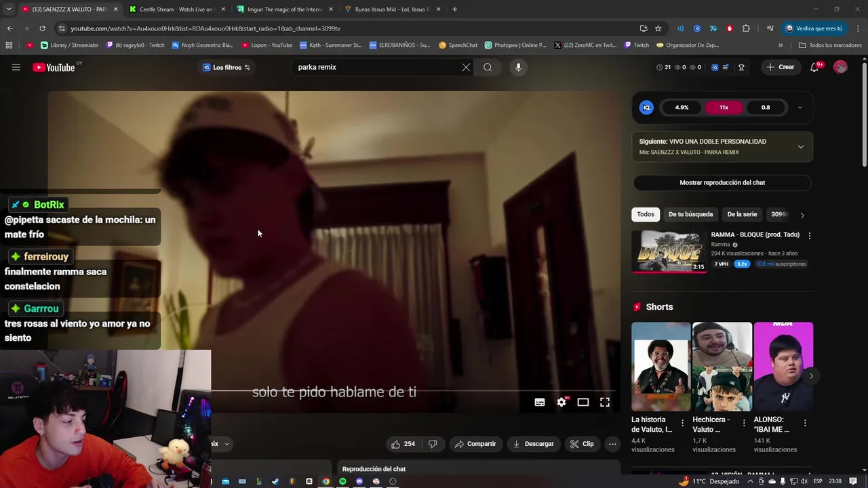Image resolution: width=868 pixels, height=488 pixels.
Task: Reload the page
Action: click(x=42, y=28)
